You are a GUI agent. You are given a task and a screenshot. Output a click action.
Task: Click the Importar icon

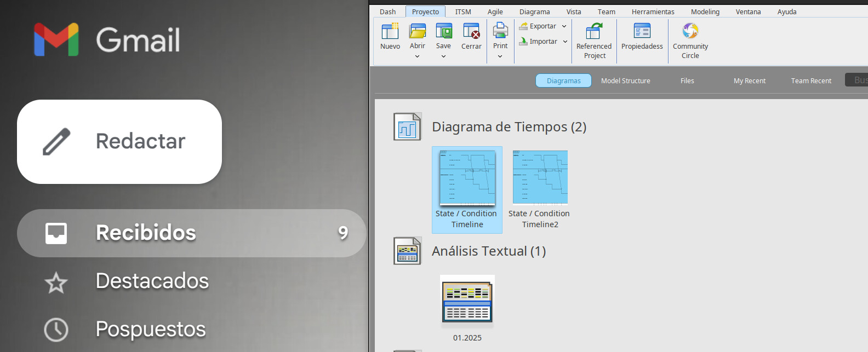tap(523, 41)
